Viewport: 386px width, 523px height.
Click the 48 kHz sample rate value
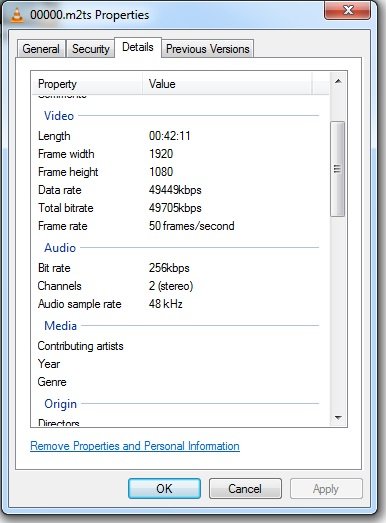[x=165, y=304]
